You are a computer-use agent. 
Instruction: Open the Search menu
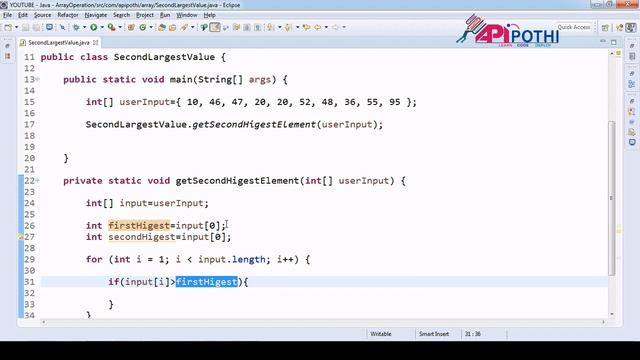click(122, 15)
